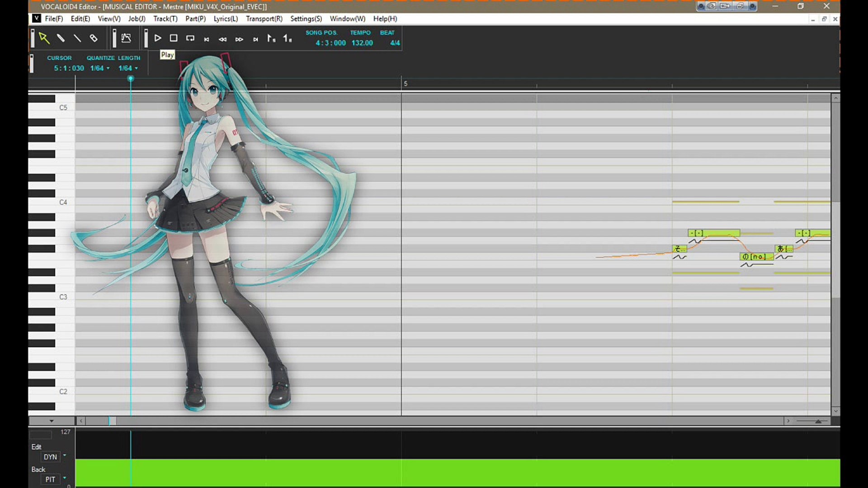Open the Transport(R) menu
This screenshot has height=488, width=868.
tap(264, 19)
